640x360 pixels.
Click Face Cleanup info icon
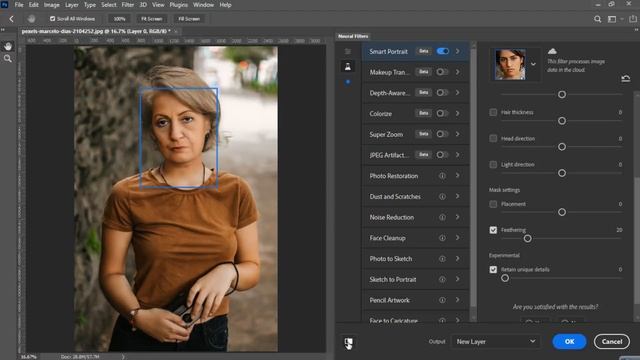click(442, 238)
